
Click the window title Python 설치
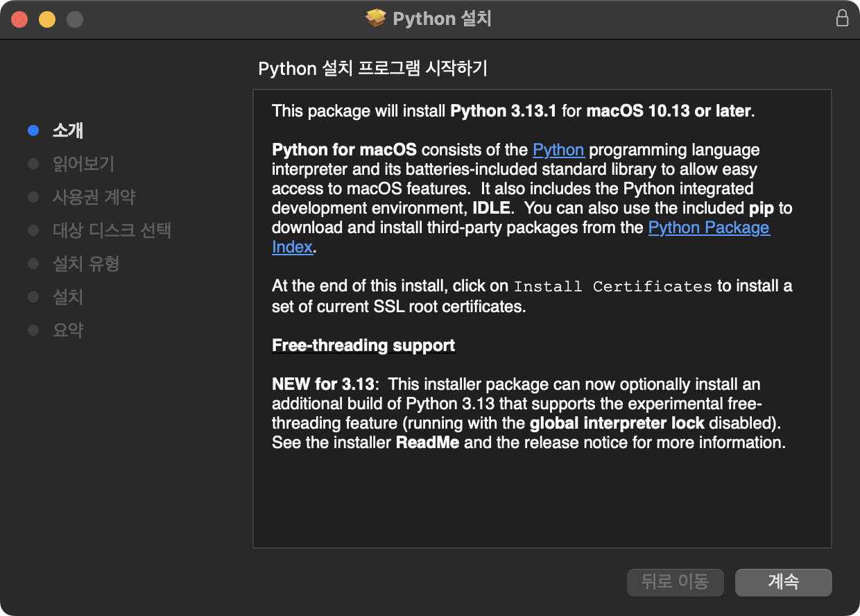442,19
